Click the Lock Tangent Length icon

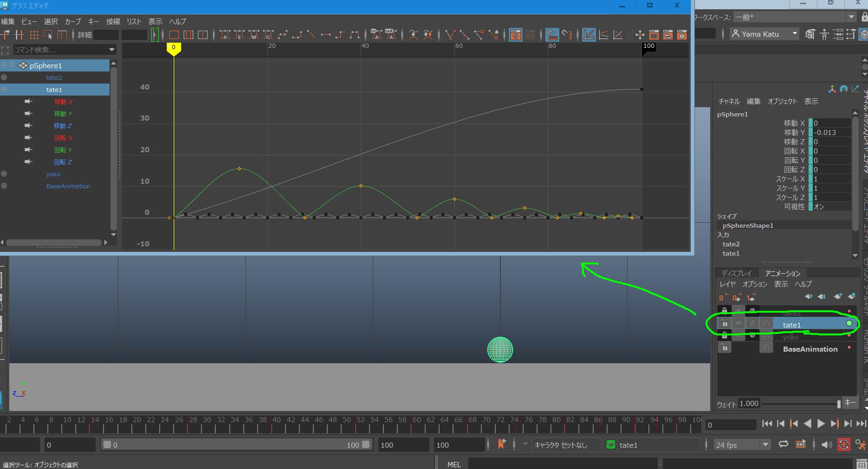(494, 35)
